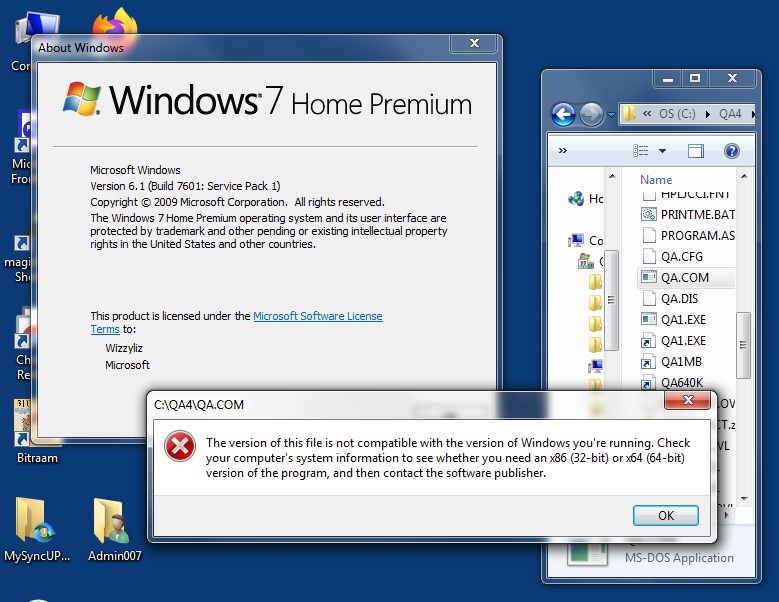This screenshot has height=602, width=779.
Task: Click PRINTME.BAT batch file icon
Action: click(x=648, y=214)
